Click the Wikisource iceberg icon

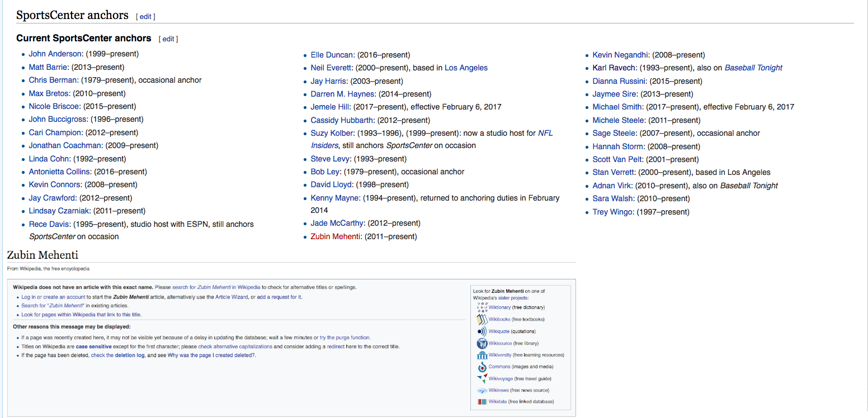click(482, 343)
